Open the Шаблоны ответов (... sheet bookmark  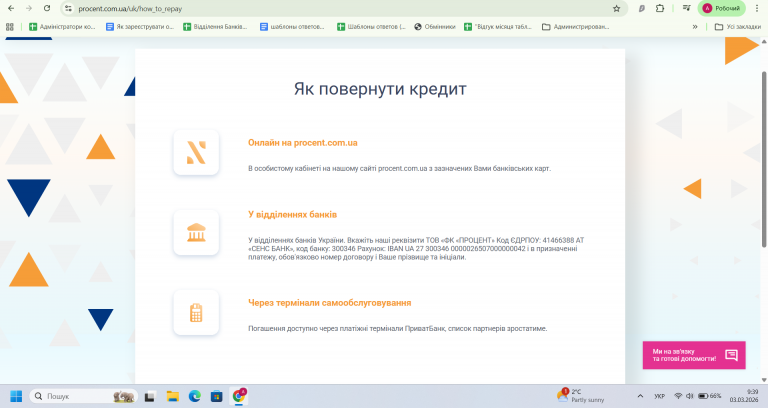[372, 27]
